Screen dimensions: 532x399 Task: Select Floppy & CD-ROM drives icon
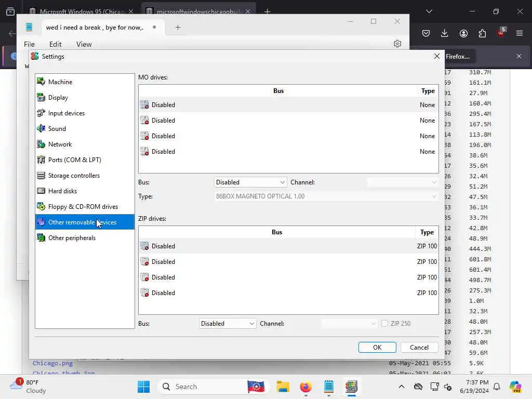click(x=41, y=207)
